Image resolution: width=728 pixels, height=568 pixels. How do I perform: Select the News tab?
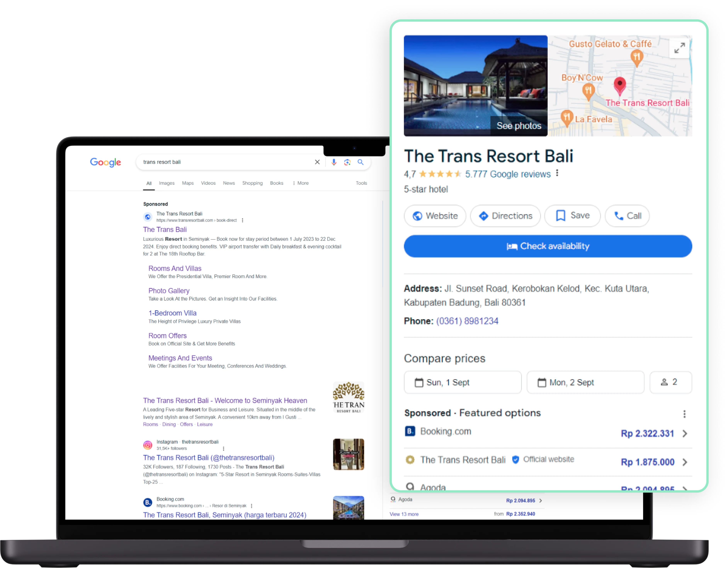[229, 183]
